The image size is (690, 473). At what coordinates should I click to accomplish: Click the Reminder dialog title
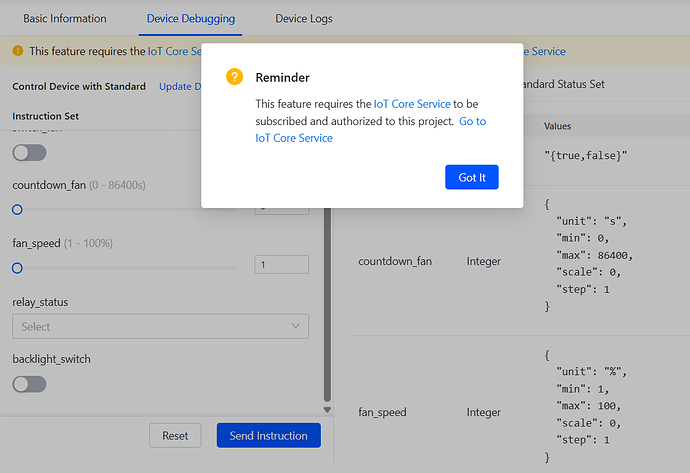[x=283, y=77]
